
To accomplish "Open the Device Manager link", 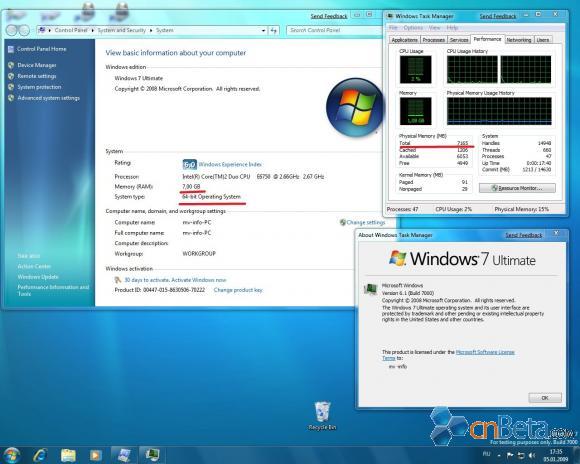I will pyautogui.click(x=37, y=65).
